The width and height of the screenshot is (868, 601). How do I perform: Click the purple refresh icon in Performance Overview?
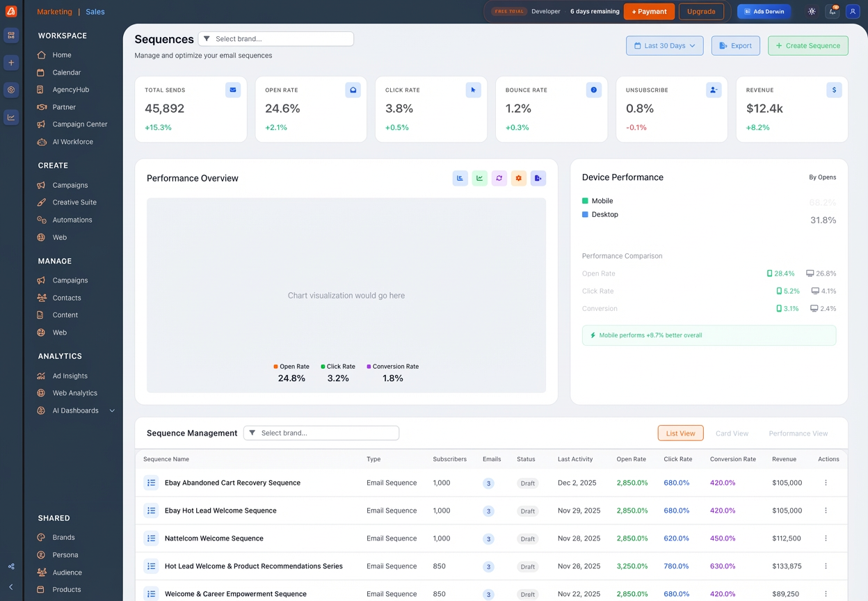(x=499, y=179)
